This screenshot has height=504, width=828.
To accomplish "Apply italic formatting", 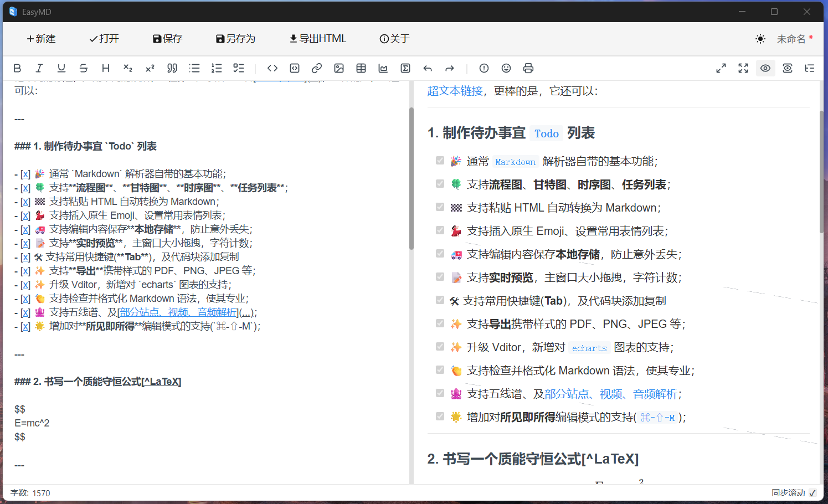I will point(39,68).
